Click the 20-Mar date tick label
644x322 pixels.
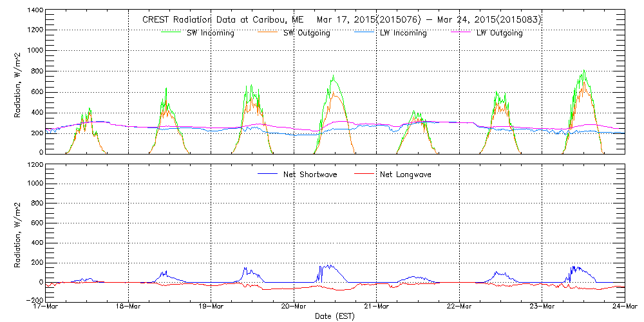pos(294,307)
